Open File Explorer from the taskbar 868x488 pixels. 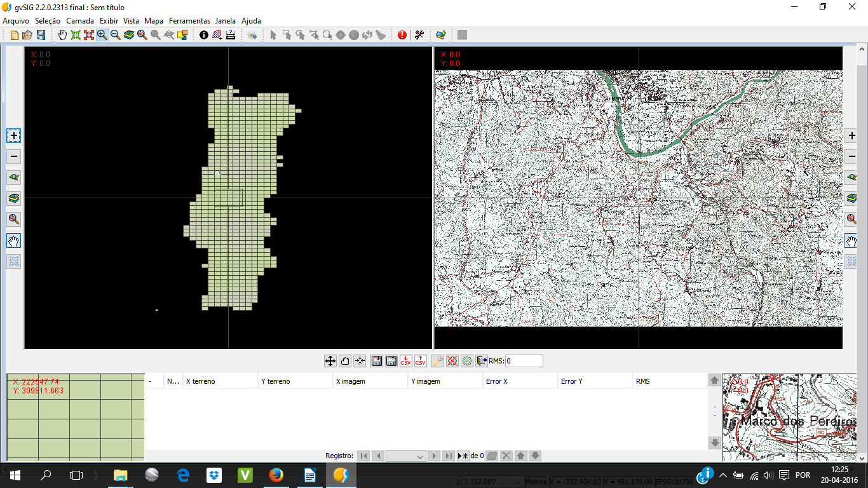(x=120, y=475)
